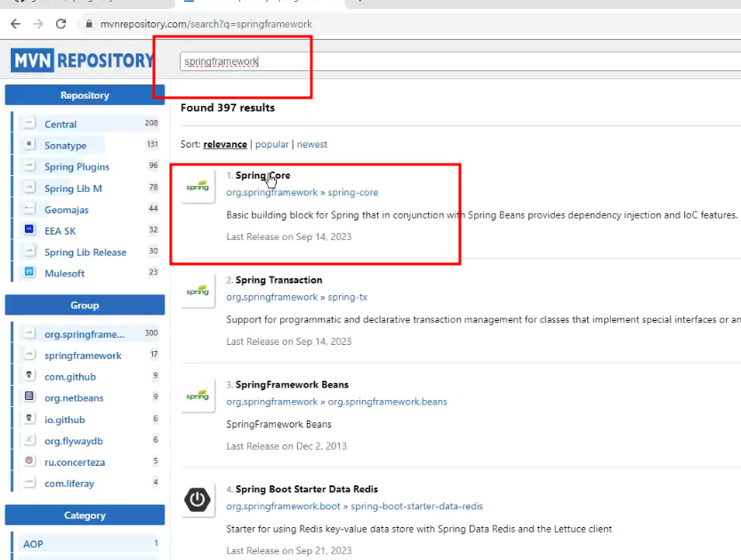Open the SpringFramework Beans result title
Screen dimensions: 741x560
point(292,385)
